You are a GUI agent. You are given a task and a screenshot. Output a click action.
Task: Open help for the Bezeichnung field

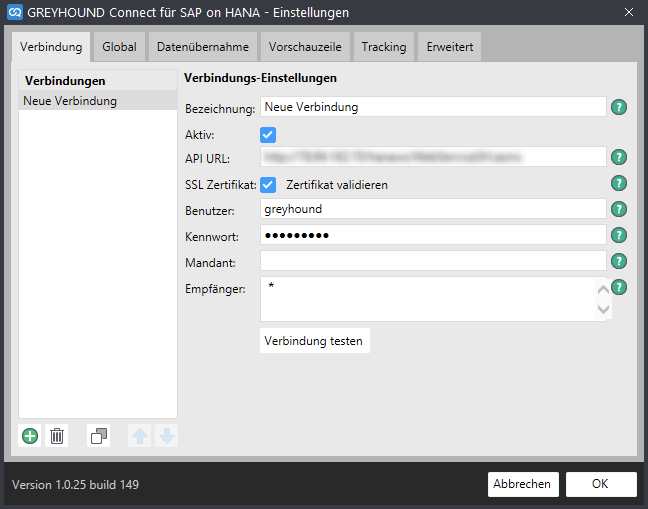[619, 107]
